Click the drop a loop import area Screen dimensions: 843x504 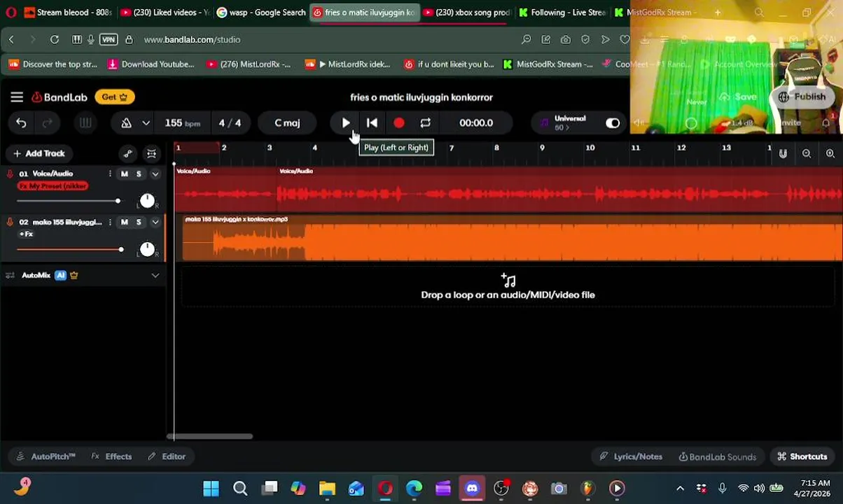click(x=508, y=288)
